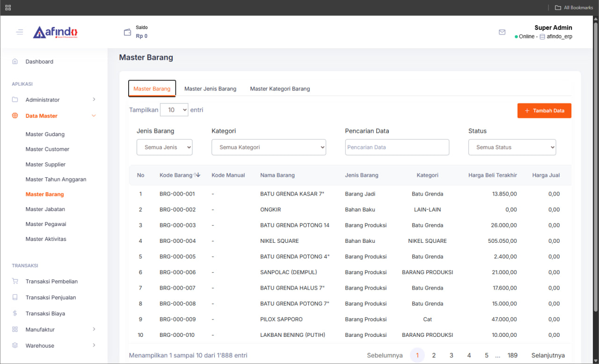Open the Jenis Barang filter dropdown
This screenshot has width=599, height=364.
click(x=164, y=147)
